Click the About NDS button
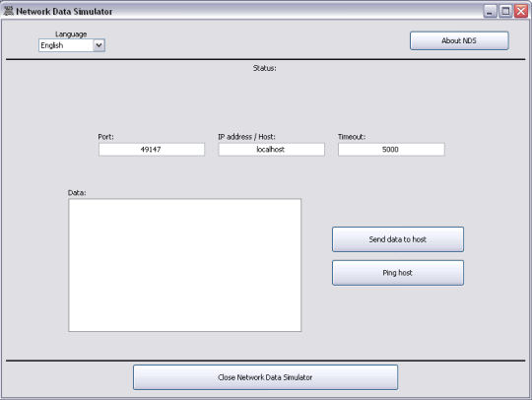 point(459,40)
